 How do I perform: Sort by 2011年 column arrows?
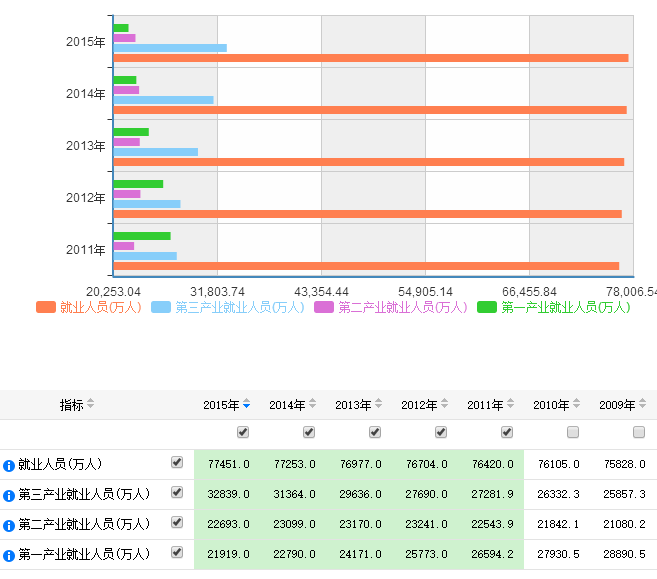tap(510, 404)
